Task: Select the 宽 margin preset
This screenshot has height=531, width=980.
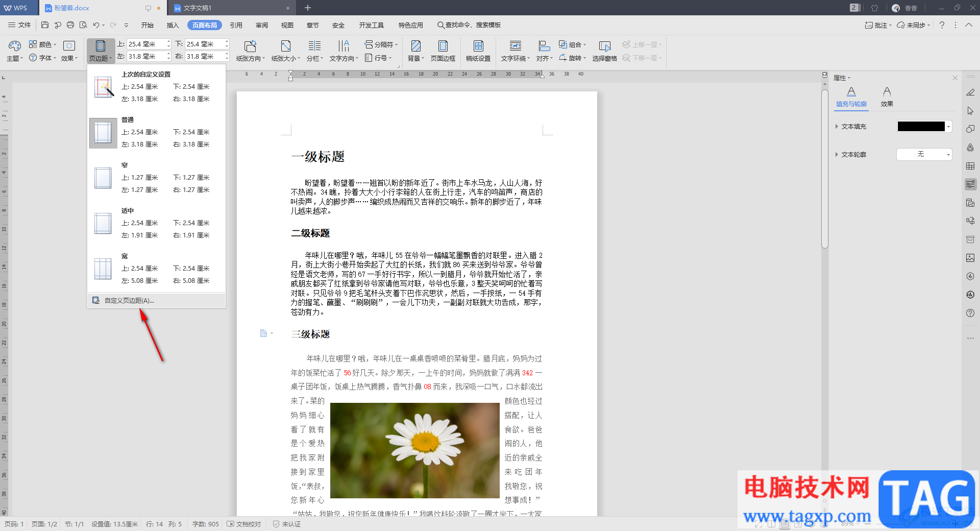Action: (156, 269)
